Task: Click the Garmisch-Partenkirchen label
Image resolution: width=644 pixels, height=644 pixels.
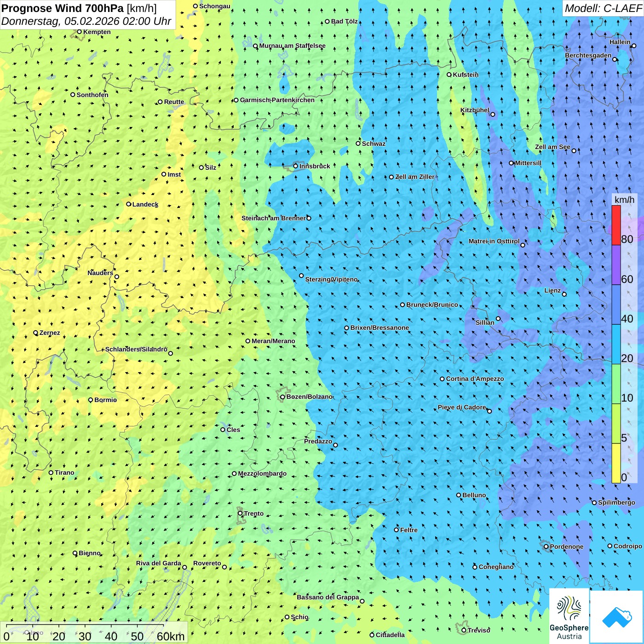Action: point(277,100)
